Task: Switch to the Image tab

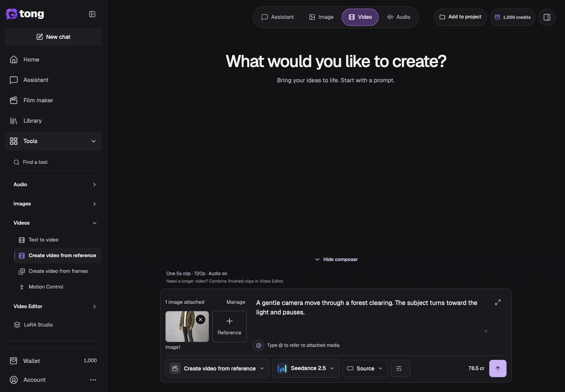Action: coord(321,17)
